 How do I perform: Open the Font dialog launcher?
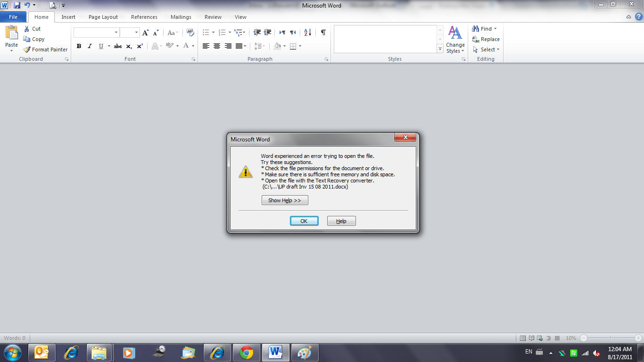point(193,59)
